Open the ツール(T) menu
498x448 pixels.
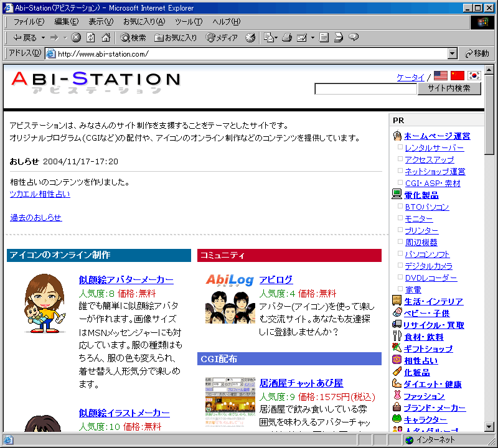point(189,22)
